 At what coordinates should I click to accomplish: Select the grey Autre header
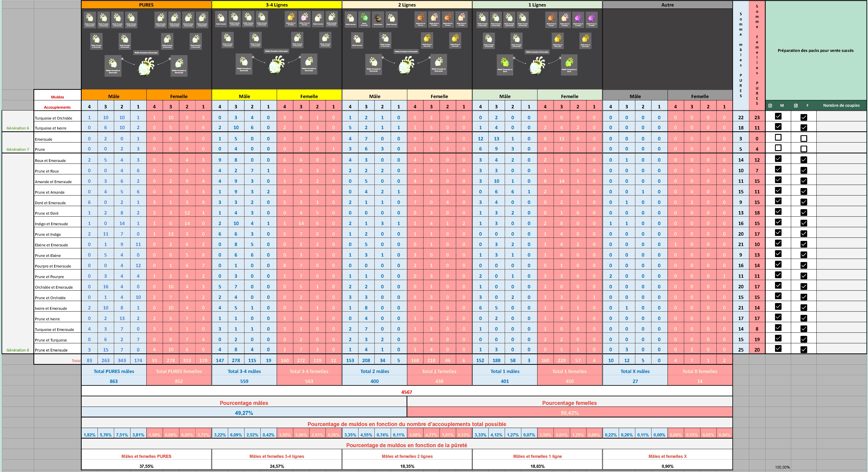click(x=668, y=5)
